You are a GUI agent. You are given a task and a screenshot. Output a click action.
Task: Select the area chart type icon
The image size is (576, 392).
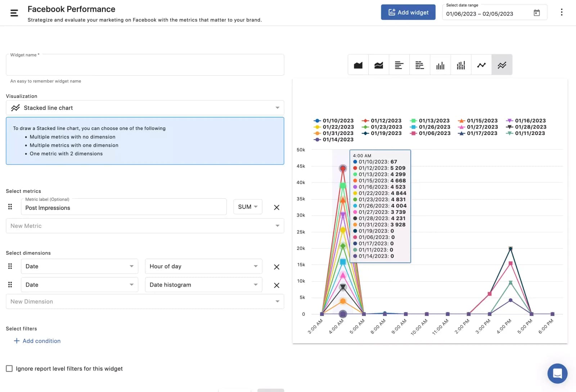tap(358, 65)
